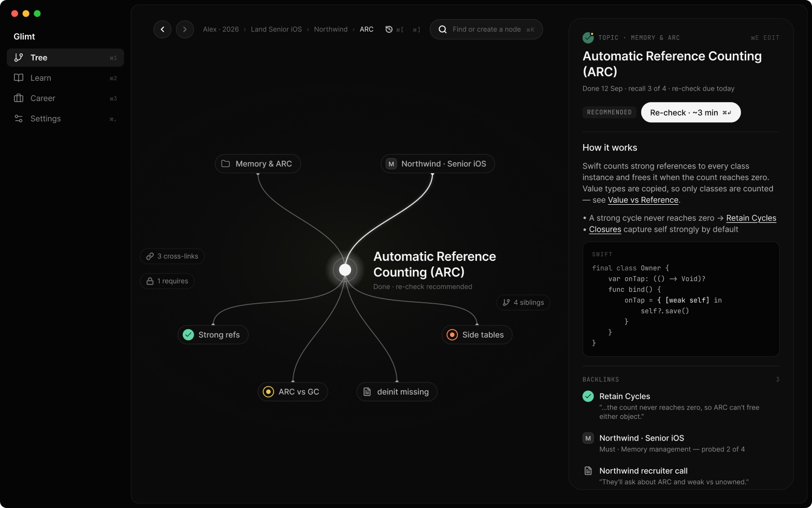This screenshot has width=812, height=508.
Task: Select the 'Side tables' node
Action: 477,335
